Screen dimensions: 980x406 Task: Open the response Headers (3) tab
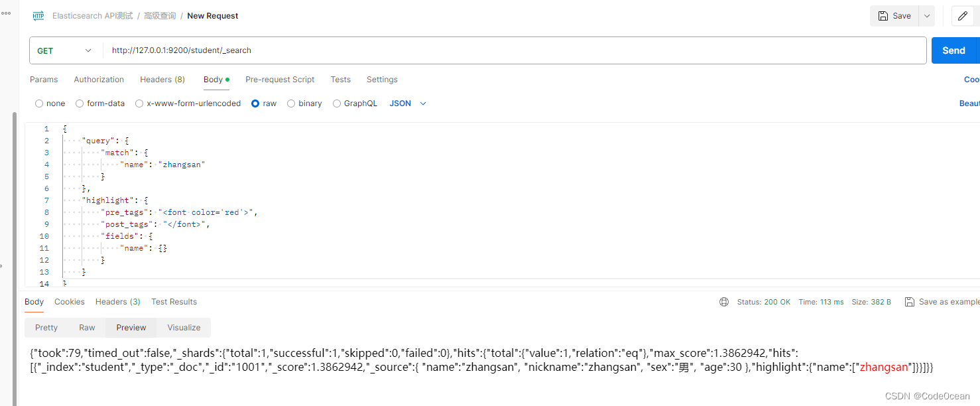118,302
